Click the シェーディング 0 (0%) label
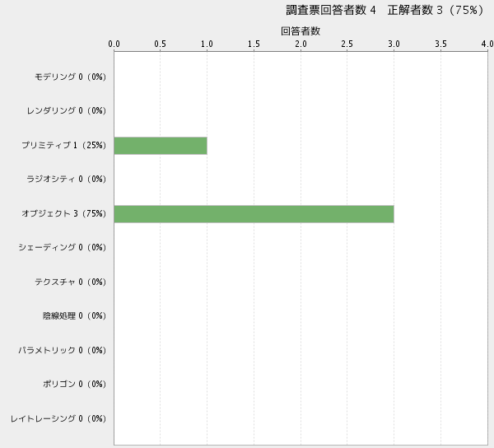Image resolution: width=494 pixels, height=448 pixels. pos(63,248)
